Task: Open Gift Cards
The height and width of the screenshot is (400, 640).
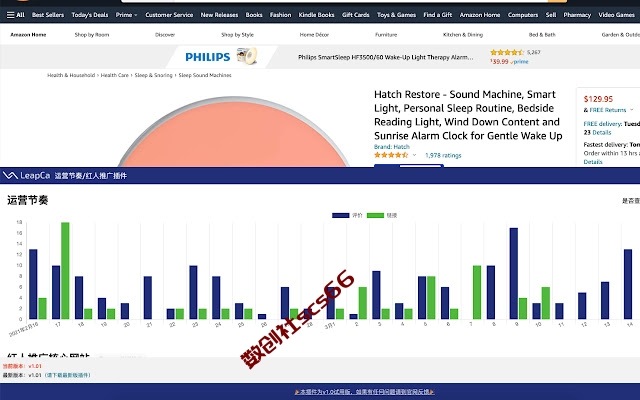Action: point(356,15)
